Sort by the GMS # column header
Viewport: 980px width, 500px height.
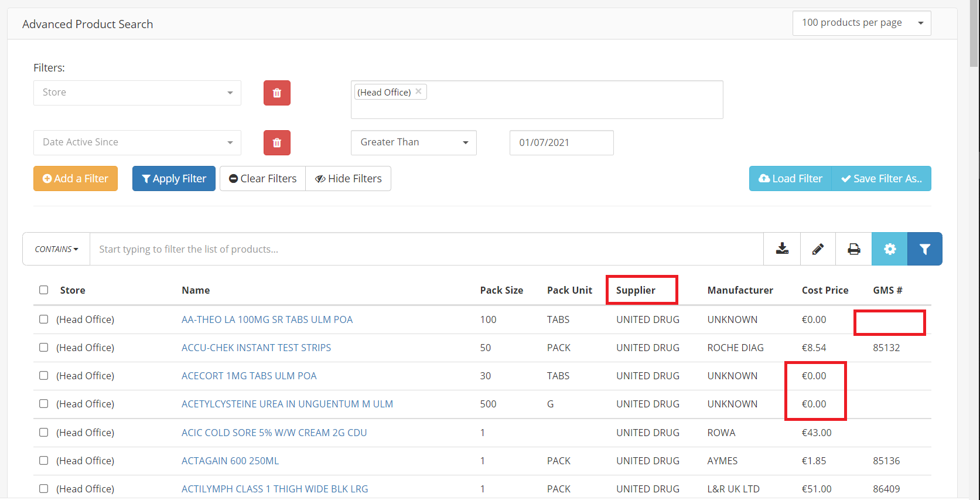[887, 290]
